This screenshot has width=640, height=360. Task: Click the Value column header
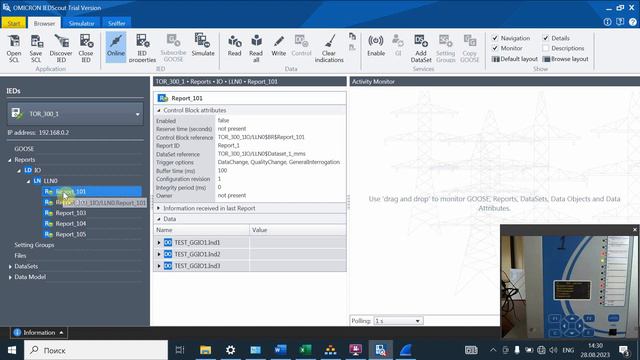(x=298, y=230)
